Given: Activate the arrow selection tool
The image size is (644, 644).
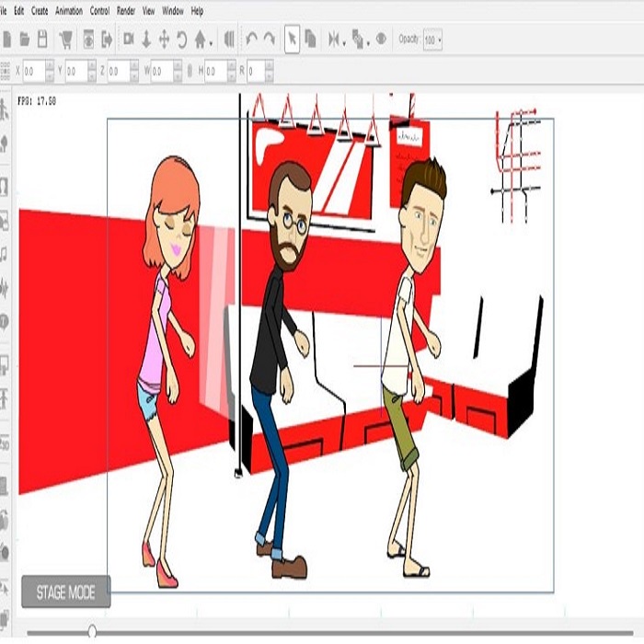Looking at the screenshot, I should (x=292, y=40).
